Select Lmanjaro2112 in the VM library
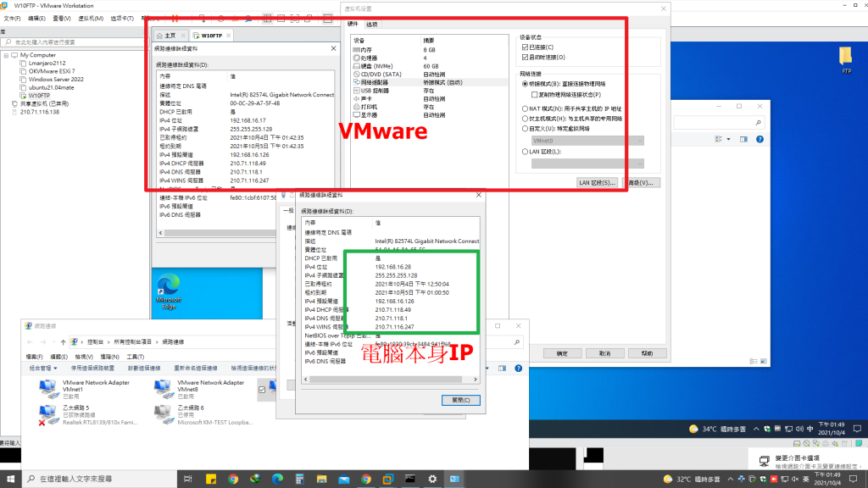Viewport: 868px width, 488px height. click(47, 63)
